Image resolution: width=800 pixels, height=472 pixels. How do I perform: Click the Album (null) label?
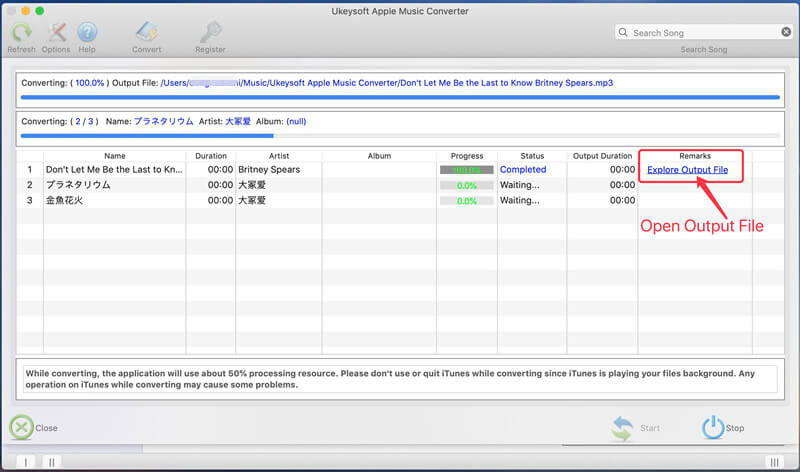(x=281, y=121)
